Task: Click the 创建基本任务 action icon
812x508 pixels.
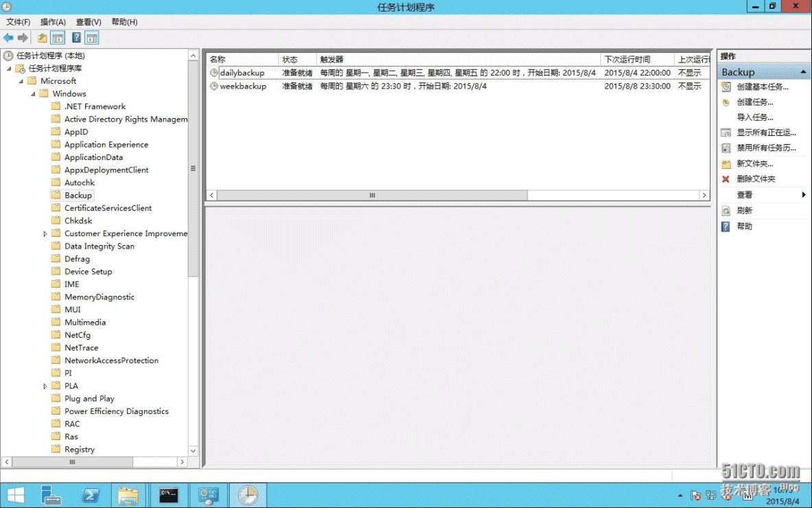Action: 726,87
